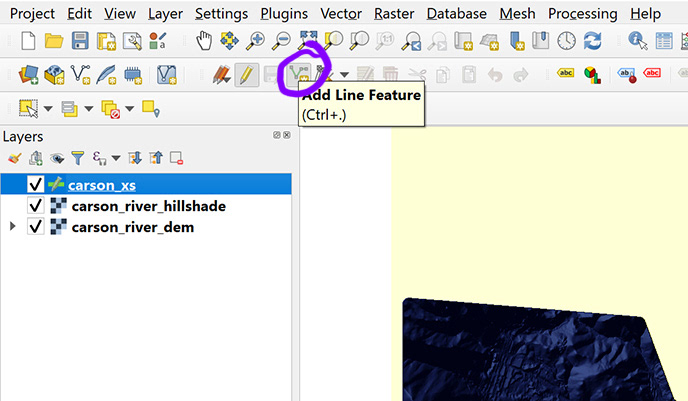Select the Pan Map hand tool
Screen dimensions: 688x401
coord(204,41)
